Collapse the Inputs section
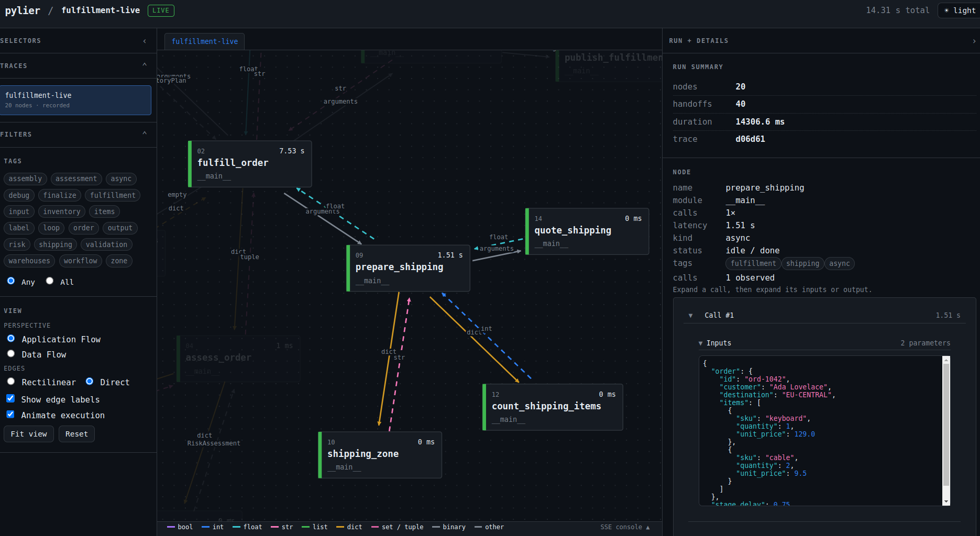Screen dimensions: 980x536 coord(701,343)
